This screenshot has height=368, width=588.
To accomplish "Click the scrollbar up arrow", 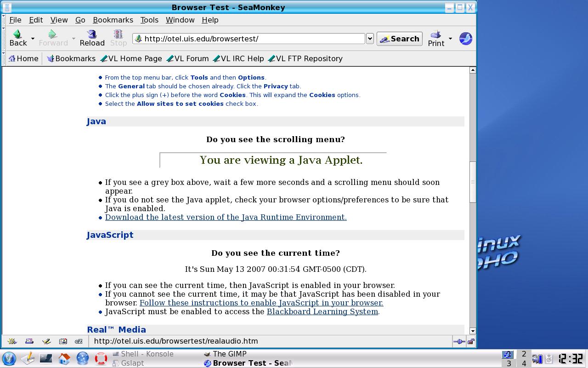I will (473, 70).
